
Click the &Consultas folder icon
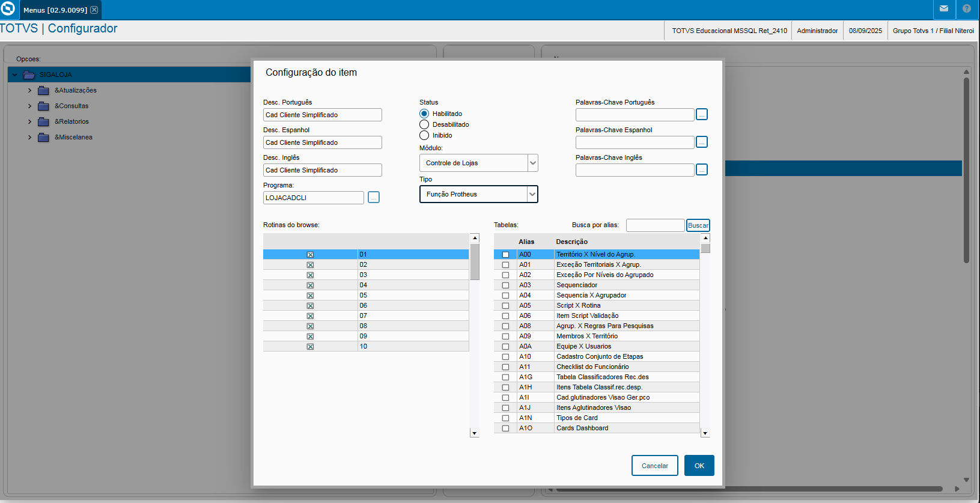pyautogui.click(x=43, y=106)
